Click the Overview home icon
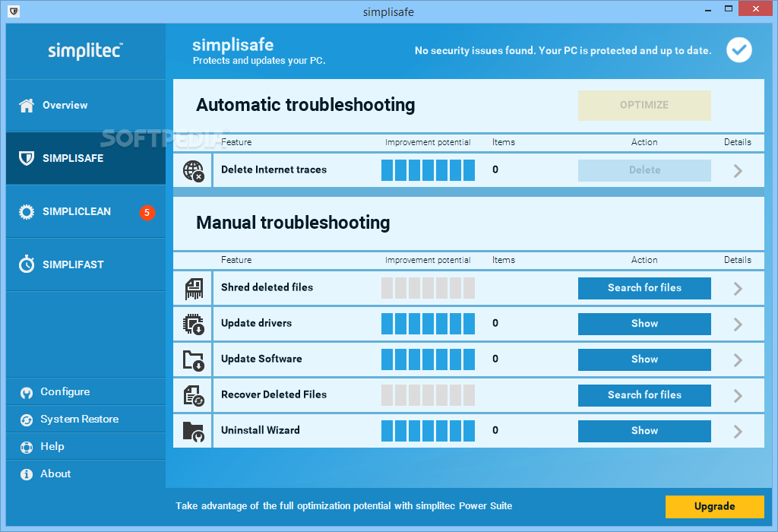 tap(27, 105)
